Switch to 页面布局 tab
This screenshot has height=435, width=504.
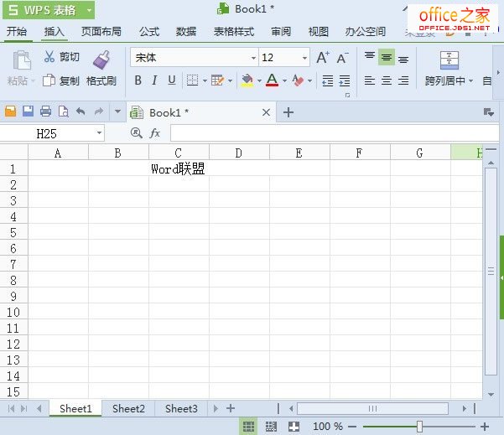click(101, 32)
